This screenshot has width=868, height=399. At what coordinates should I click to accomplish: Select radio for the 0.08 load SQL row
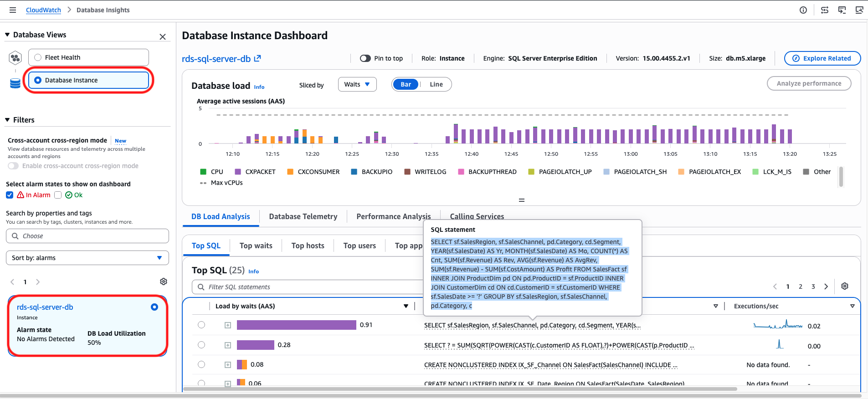coord(201,364)
